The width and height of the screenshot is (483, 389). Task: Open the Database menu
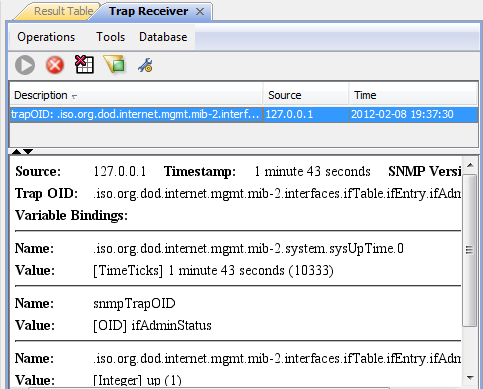point(163,37)
